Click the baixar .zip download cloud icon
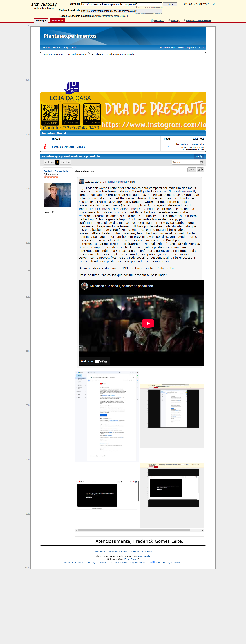Viewport: 246px width, 644px height. 169,21
